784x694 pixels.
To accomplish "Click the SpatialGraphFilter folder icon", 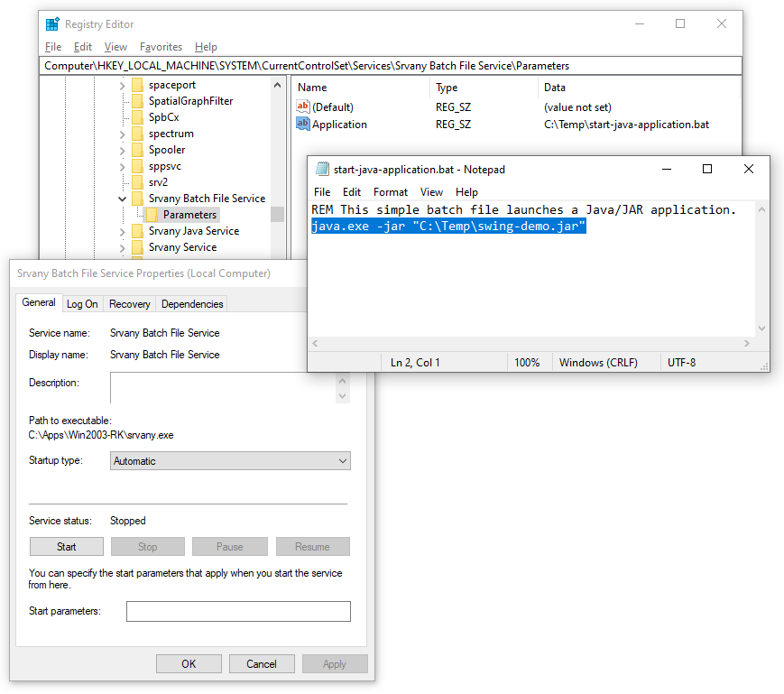I will 137,101.
